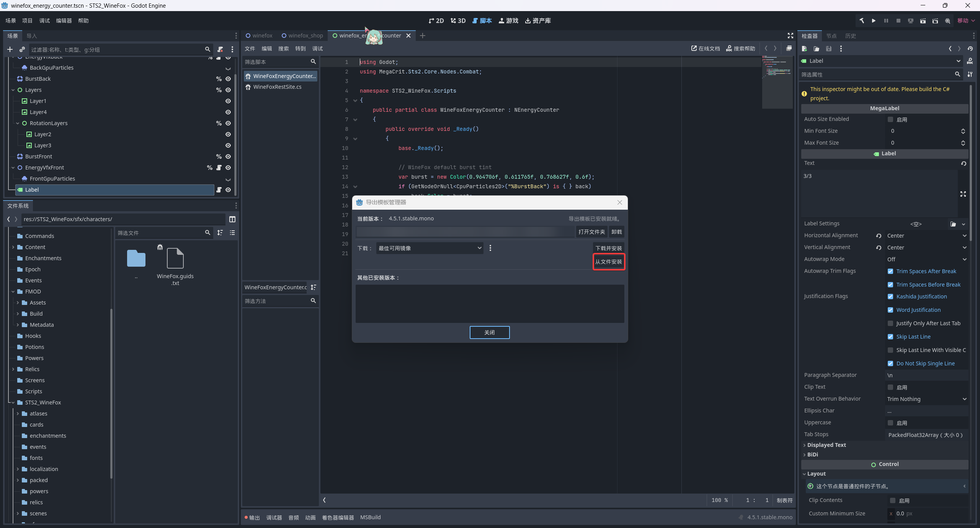980x528 pixels.
Task: Open the load resource folder icon in inspector
Action: coord(817,49)
